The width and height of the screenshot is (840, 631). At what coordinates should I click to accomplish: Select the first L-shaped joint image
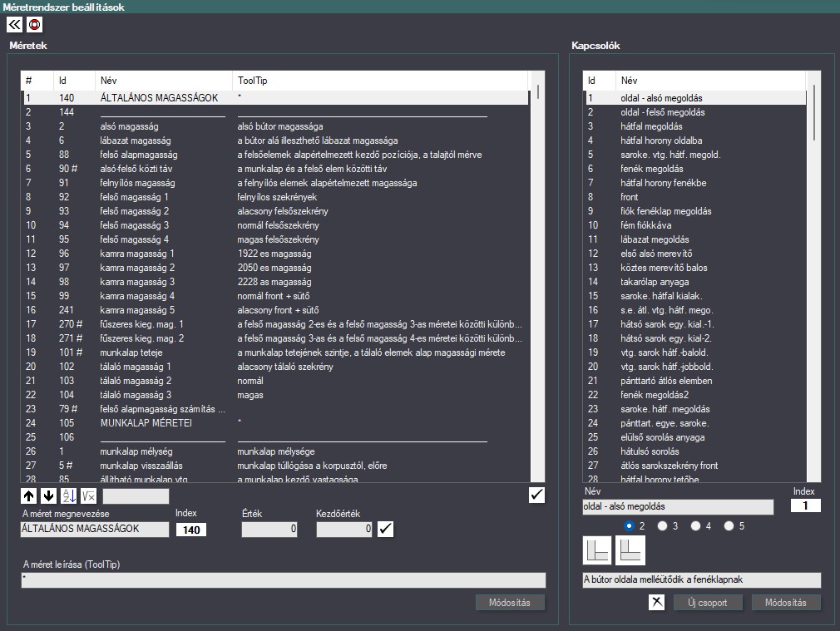[x=597, y=550]
